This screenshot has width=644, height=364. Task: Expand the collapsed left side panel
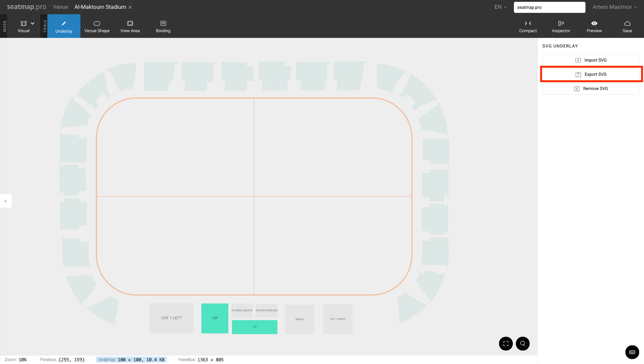tap(5, 201)
